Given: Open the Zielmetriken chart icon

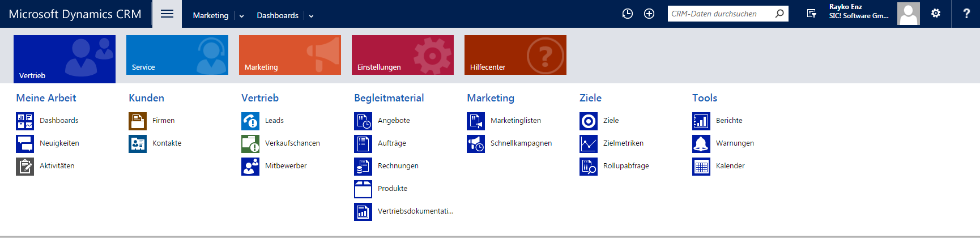Looking at the screenshot, I should click(x=589, y=143).
